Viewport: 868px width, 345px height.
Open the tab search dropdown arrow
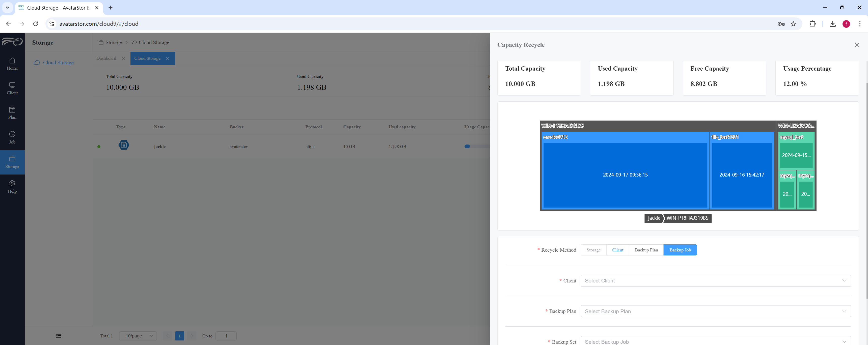pos(7,7)
